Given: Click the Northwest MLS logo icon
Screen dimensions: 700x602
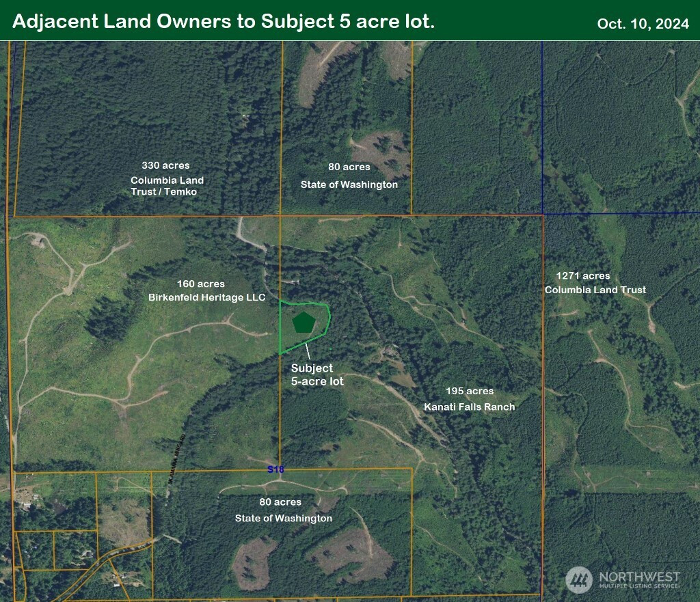Looking at the screenshot, I should [x=579, y=580].
